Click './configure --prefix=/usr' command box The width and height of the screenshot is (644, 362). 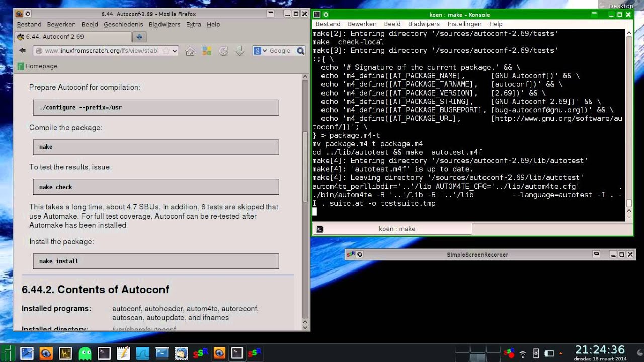point(156,107)
